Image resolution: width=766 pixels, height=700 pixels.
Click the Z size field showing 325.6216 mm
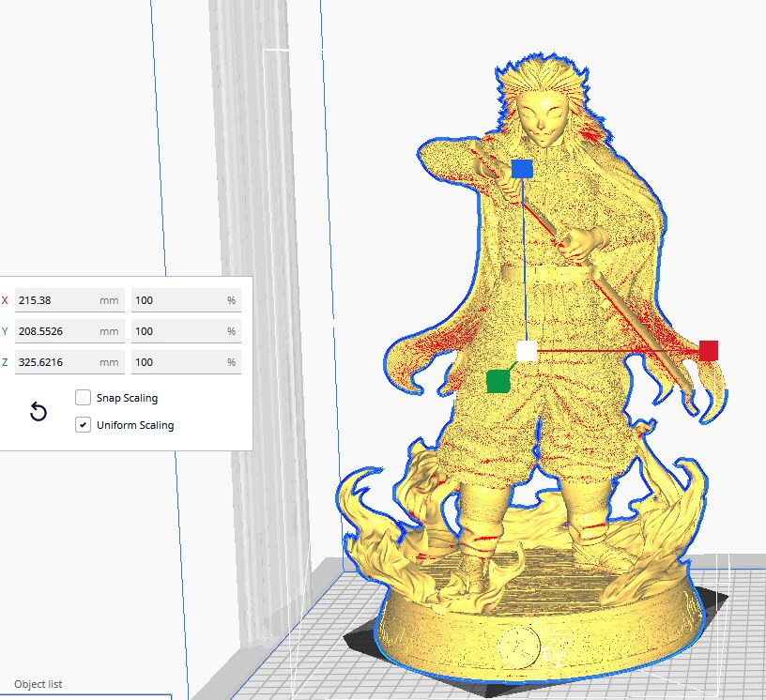pos(69,362)
